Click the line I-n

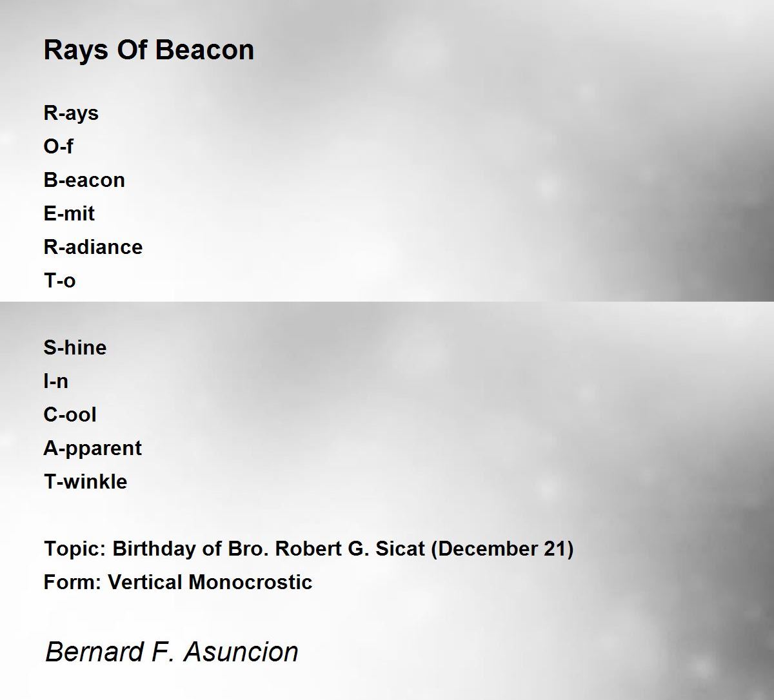56,381
